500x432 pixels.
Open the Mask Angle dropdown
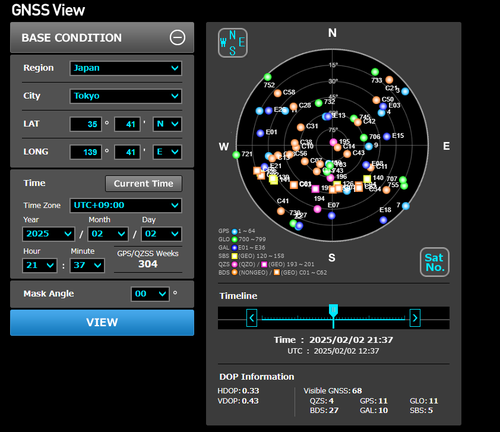click(150, 294)
